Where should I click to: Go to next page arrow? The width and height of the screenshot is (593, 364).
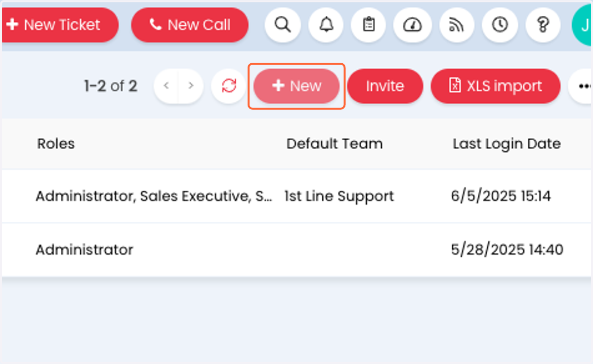191,86
